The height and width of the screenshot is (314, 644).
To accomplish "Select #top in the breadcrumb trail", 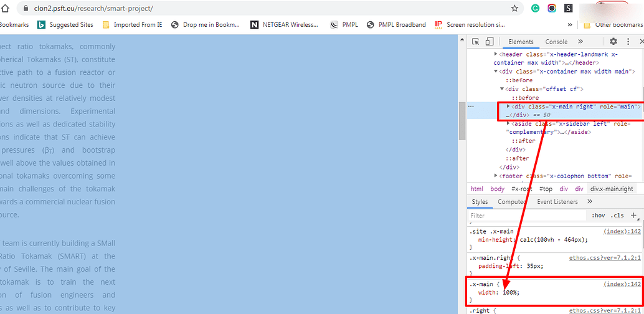I will point(546,189).
